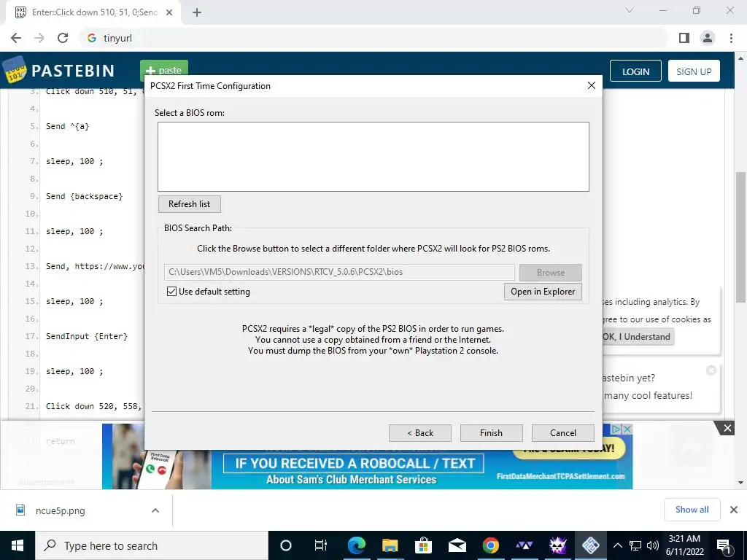Untick the Use default setting checkbox
This screenshot has width=747, height=560.
point(171,292)
